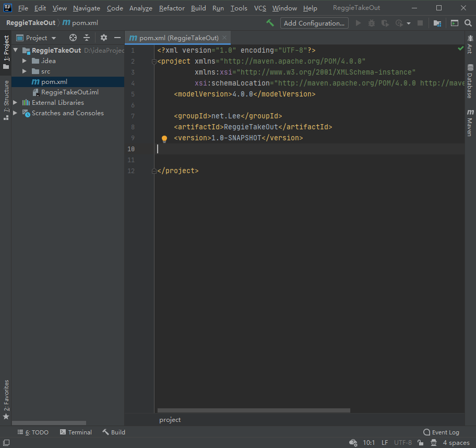Viewport: 476px width, 448px height.
Task: Click line number 10 in gutter
Action: [131, 149]
